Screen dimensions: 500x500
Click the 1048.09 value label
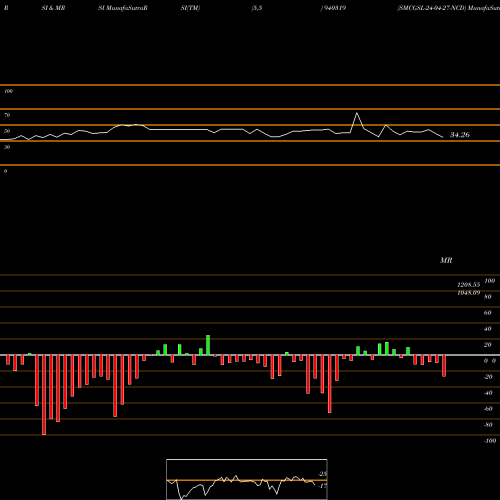click(469, 293)
